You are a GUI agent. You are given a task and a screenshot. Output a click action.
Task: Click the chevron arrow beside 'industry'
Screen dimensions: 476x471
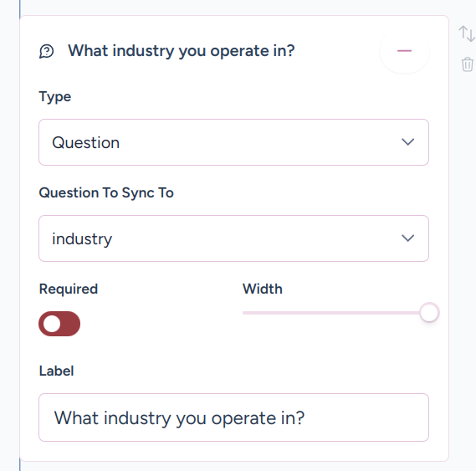pos(407,238)
